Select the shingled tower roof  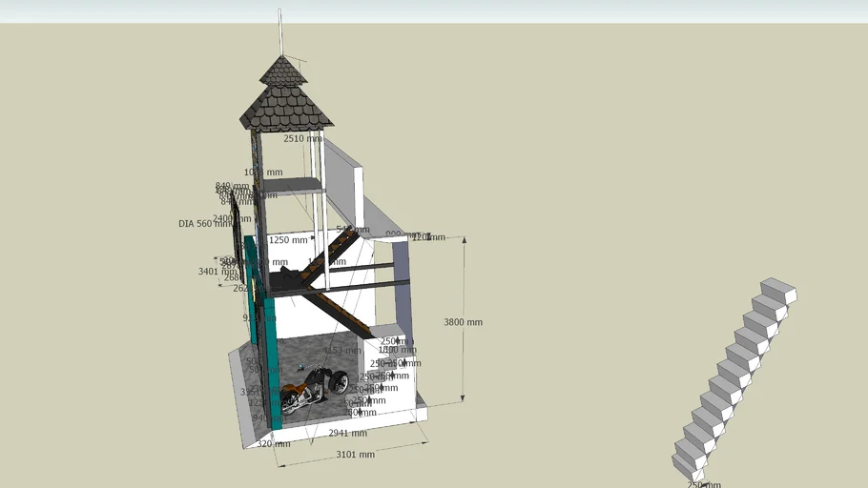286,95
